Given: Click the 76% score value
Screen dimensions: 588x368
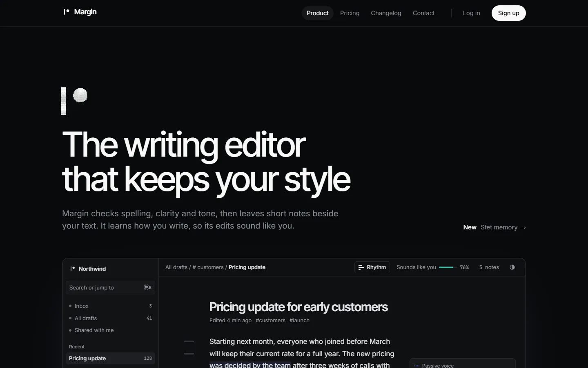Looking at the screenshot, I should [464, 267].
